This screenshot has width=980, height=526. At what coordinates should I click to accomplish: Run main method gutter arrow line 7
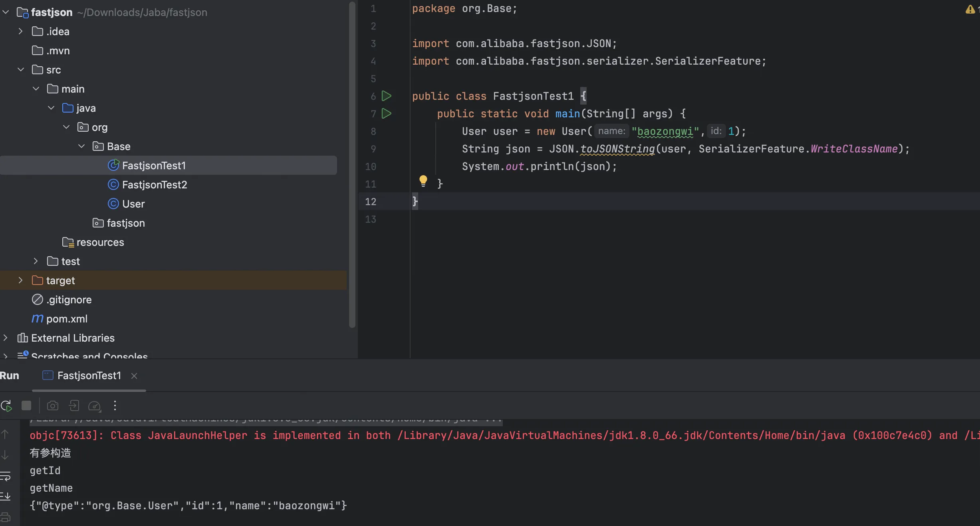386,113
